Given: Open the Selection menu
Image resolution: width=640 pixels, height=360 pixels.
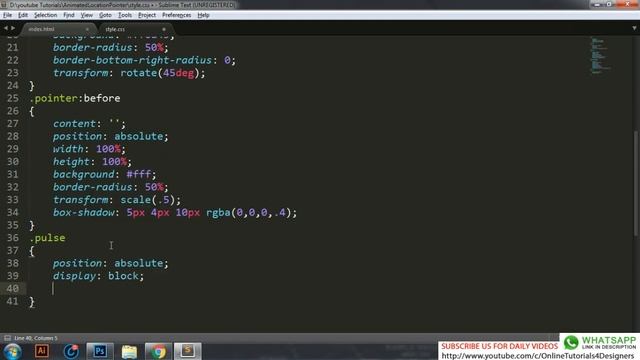Looking at the screenshot, I should [45, 15].
